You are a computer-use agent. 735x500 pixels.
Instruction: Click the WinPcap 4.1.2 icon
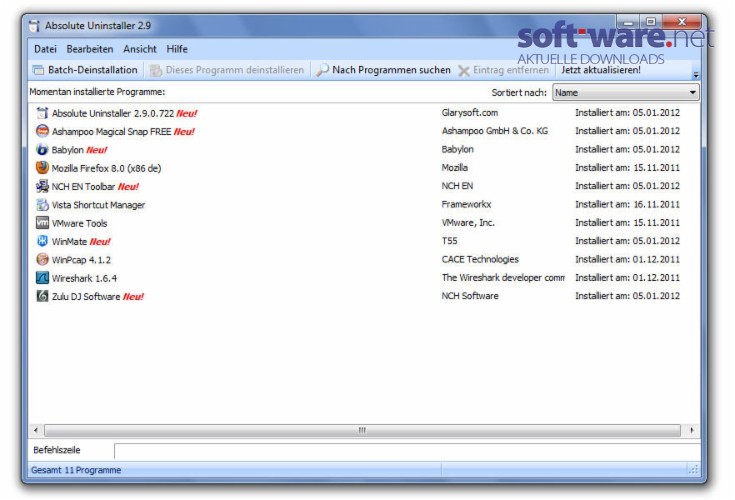42,260
